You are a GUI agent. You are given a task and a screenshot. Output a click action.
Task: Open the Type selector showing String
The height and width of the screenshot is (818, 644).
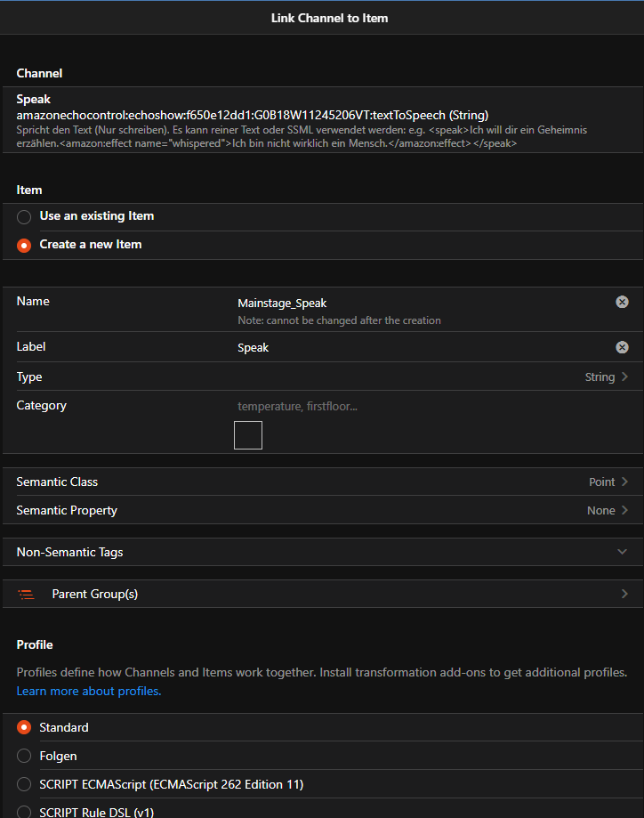(x=607, y=377)
